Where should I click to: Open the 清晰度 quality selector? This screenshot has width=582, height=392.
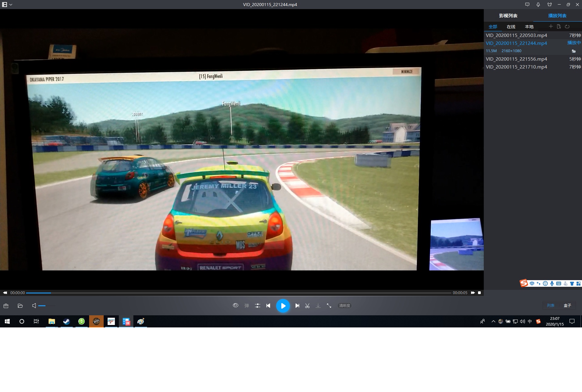tap(345, 306)
